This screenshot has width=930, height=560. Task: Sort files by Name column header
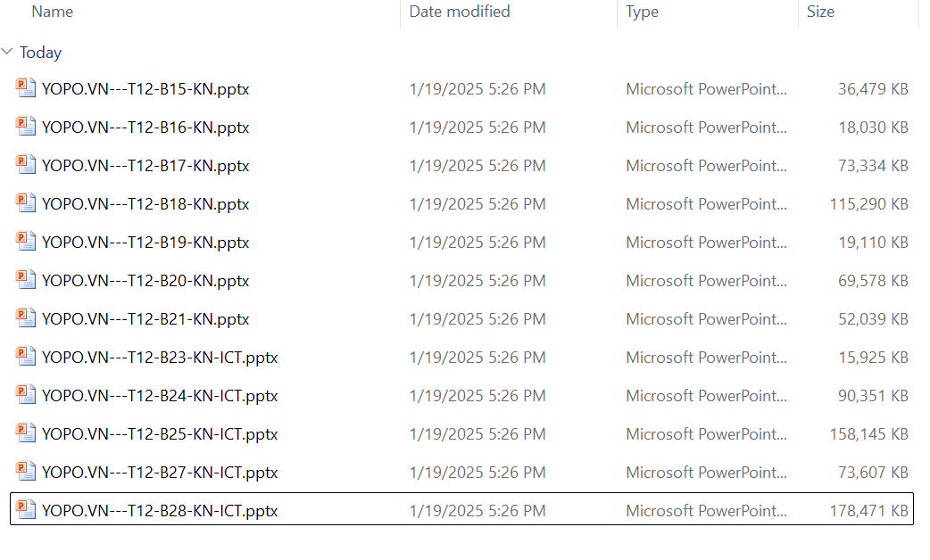[53, 12]
